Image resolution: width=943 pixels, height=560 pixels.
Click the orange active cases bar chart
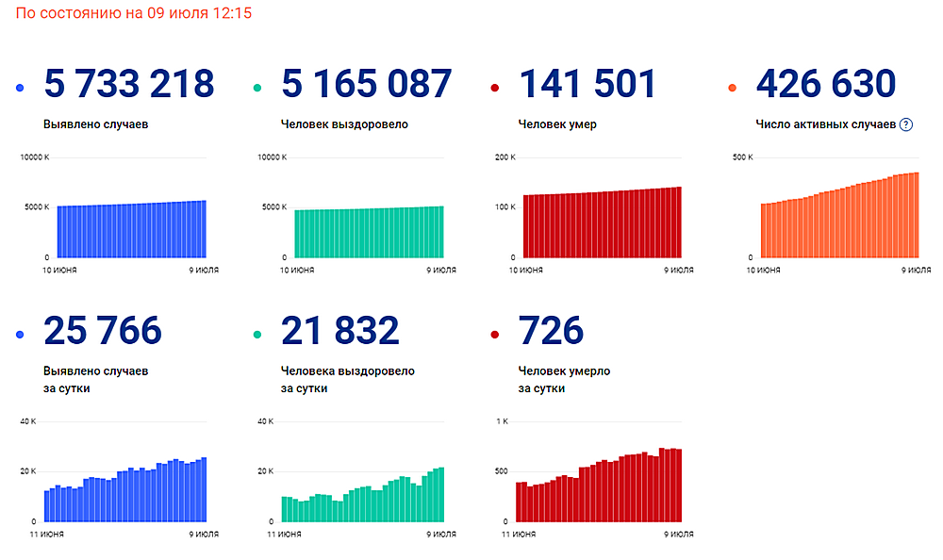click(x=833, y=213)
